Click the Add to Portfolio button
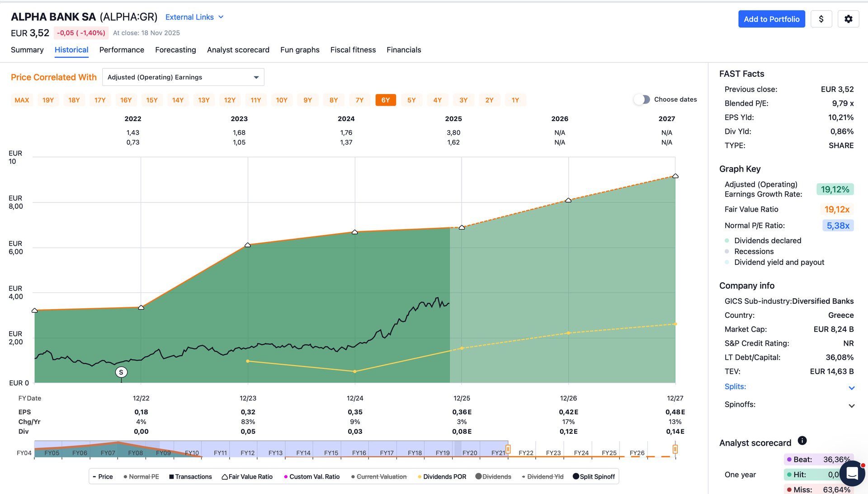The height and width of the screenshot is (494, 868). (x=771, y=19)
